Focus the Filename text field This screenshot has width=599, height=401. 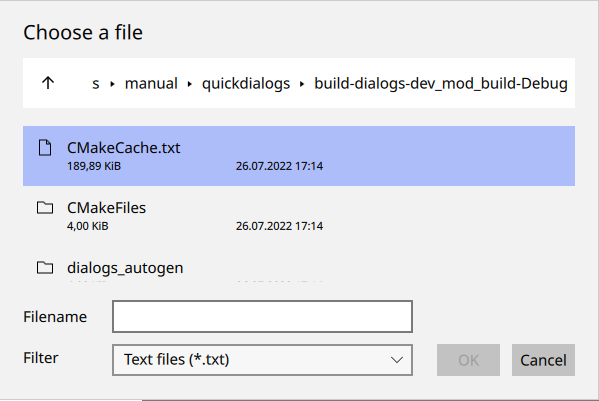point(262,317)
